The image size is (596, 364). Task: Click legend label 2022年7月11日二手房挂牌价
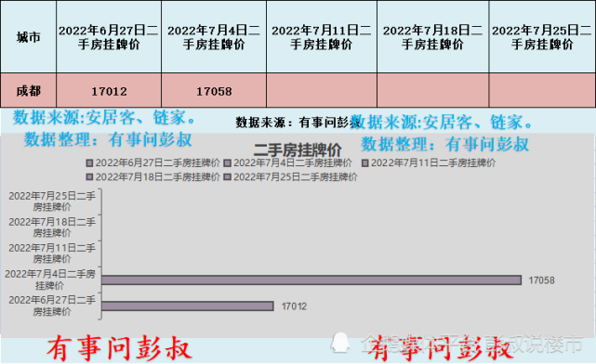click(433, 163)
